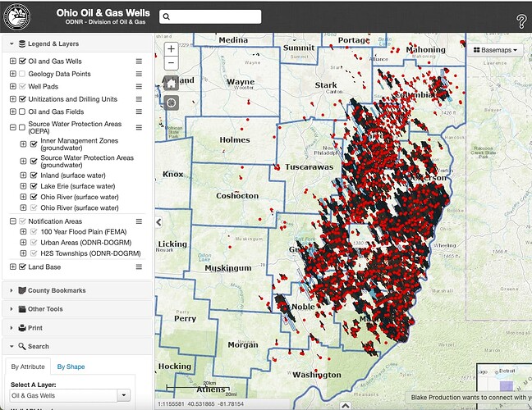532x410 pixels.
Task: Expand the Oil and Gas Wells layer tree
Action: tap(13, 61)
